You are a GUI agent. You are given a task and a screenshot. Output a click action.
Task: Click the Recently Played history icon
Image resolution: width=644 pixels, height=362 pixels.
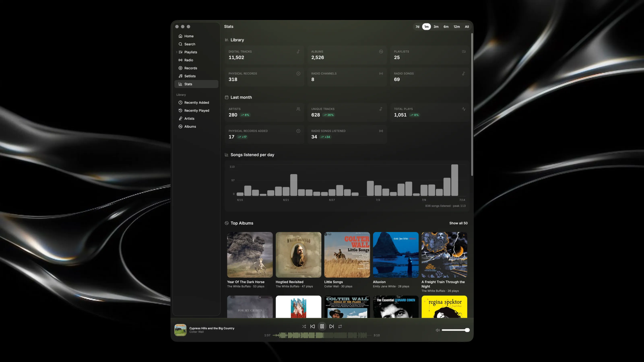(x=180, y=111)
